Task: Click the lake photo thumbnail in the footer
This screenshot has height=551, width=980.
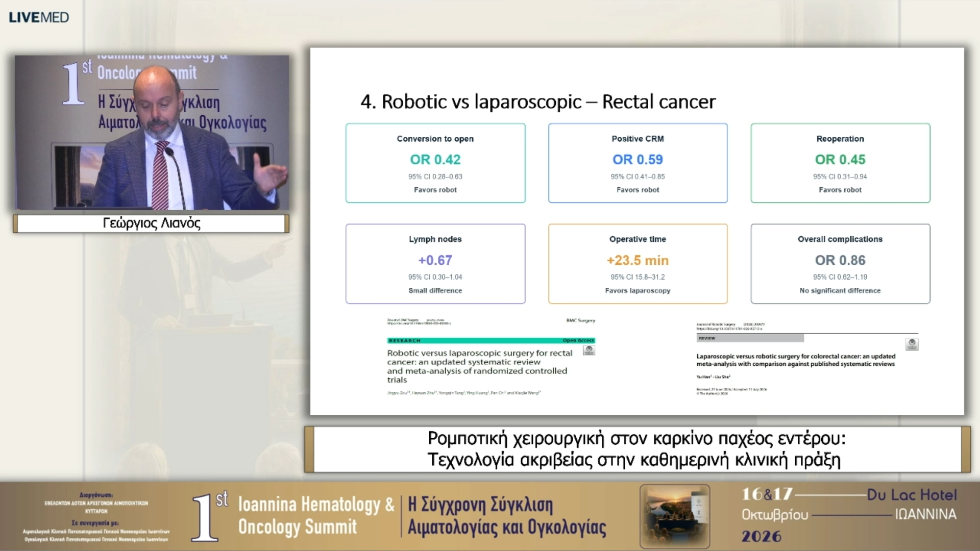Action: tap(674, 516)
